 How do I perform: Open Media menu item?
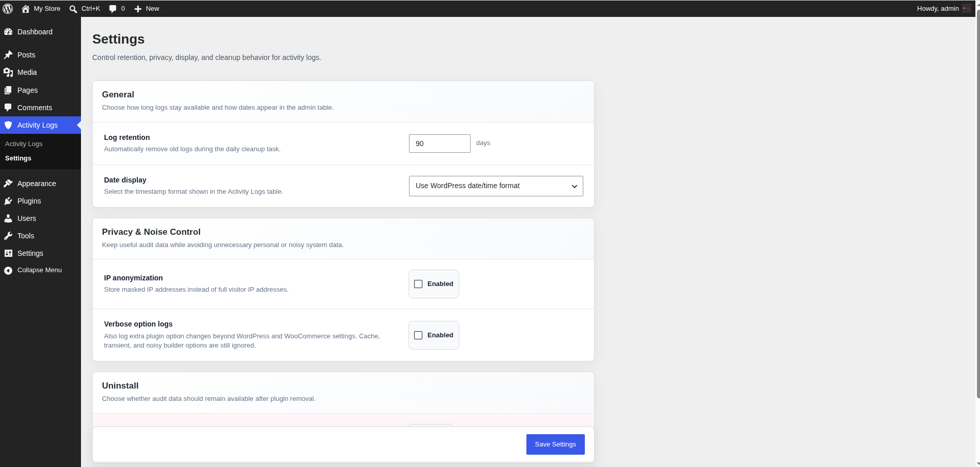(x=40, y=72)
